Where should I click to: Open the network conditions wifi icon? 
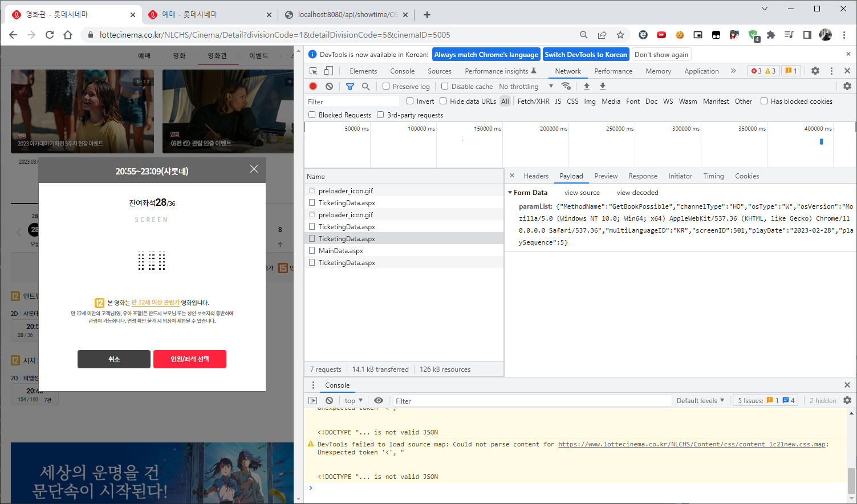click(566, 86)
